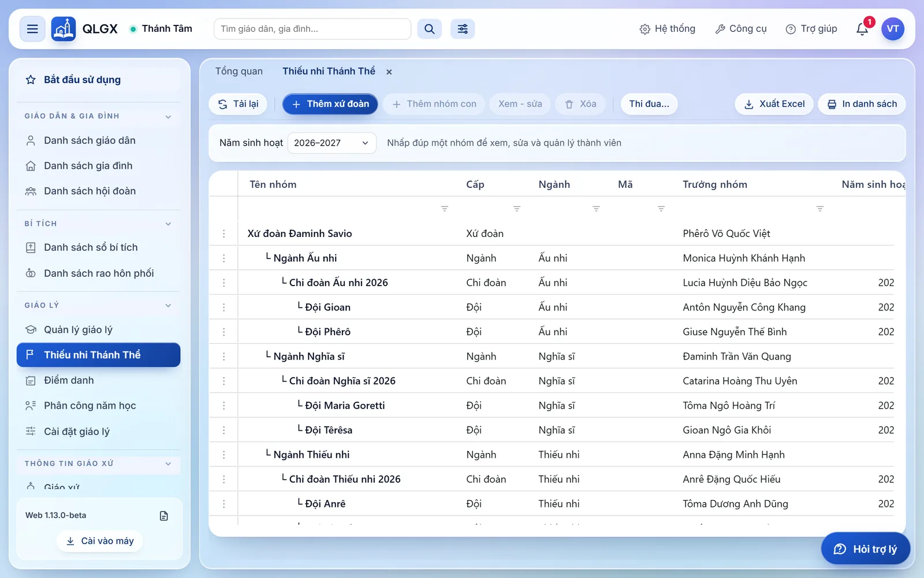Screen dimensions: 924x578
Task: Open the Trưởng nhóm column filter icon
Action: tap(820, 209)
